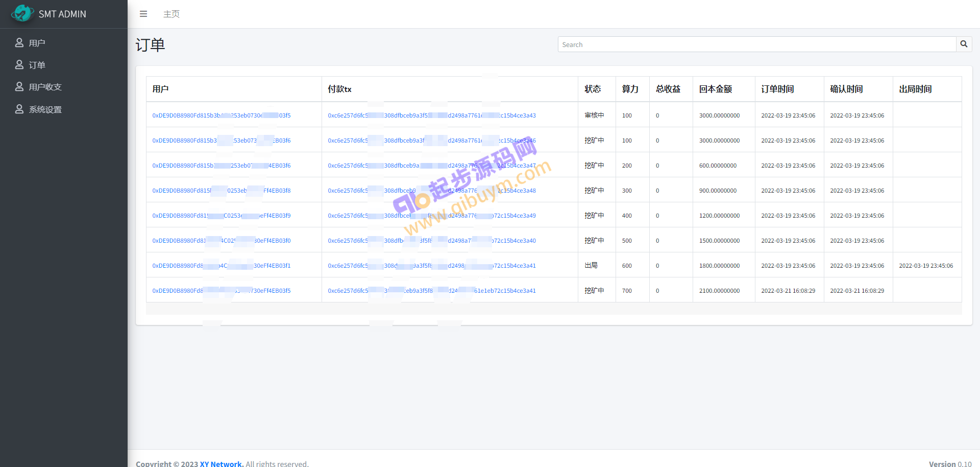Open the user address in the 审核中 row
The image size is (980, 467).
(221, 115)
